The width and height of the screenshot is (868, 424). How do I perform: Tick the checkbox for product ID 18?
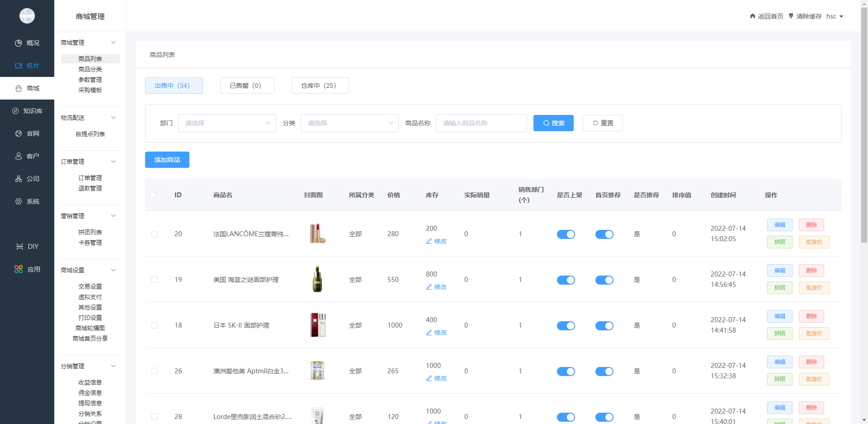pyautogui.click(x=155, y=325)
